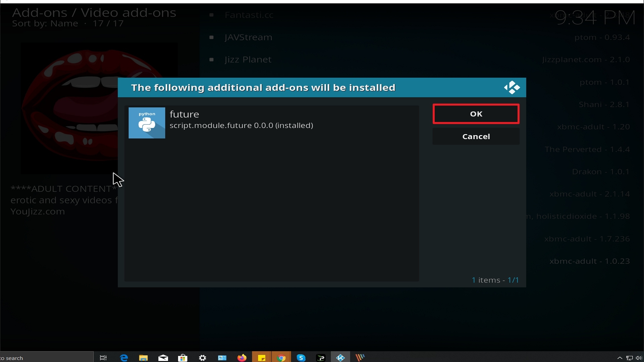Show hidden system tray icons
This screenshot has height=362, width=644.
620,358
